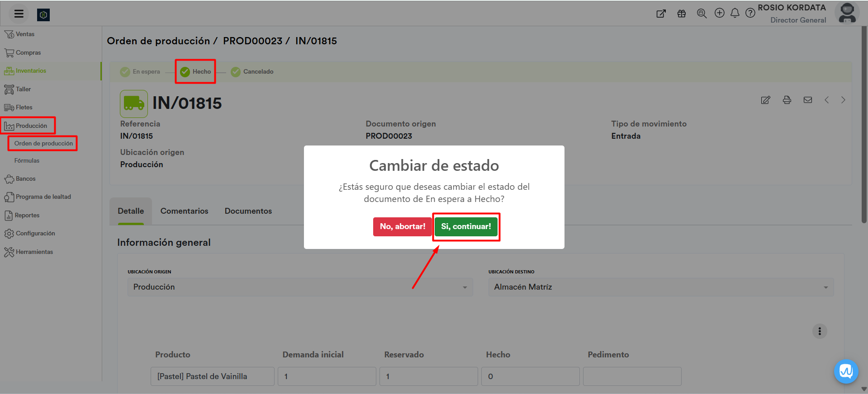Switch to the Comentarios tab
This screenshot has height=394, width=868.
tap(184, 211)
